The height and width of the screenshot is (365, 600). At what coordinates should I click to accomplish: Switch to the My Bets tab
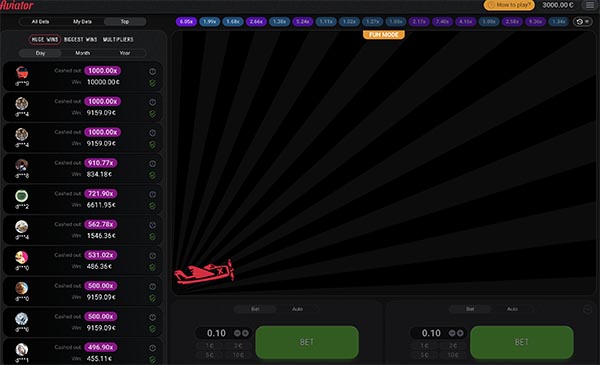coord(82,21)
